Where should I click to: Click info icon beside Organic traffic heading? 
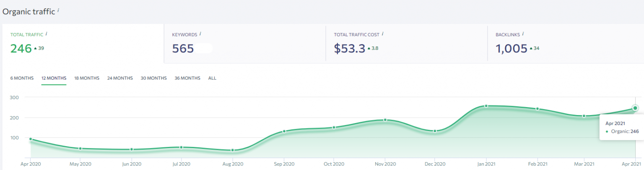point(58,10)
